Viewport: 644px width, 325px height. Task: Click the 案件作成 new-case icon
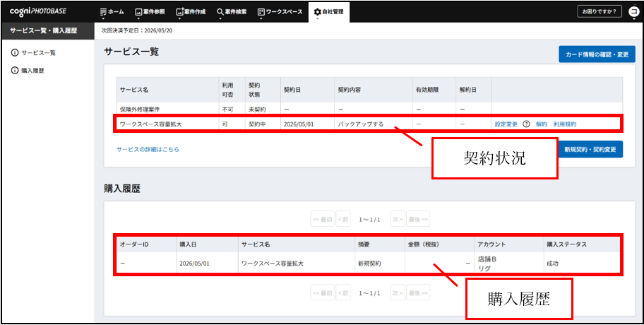(x=179, y=12)
